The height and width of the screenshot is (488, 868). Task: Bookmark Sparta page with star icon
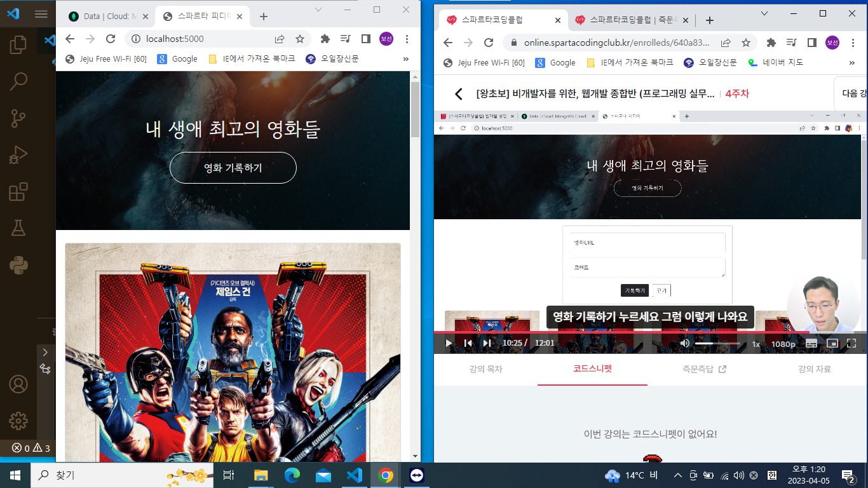pyautogui.click(x=745, y=43)
